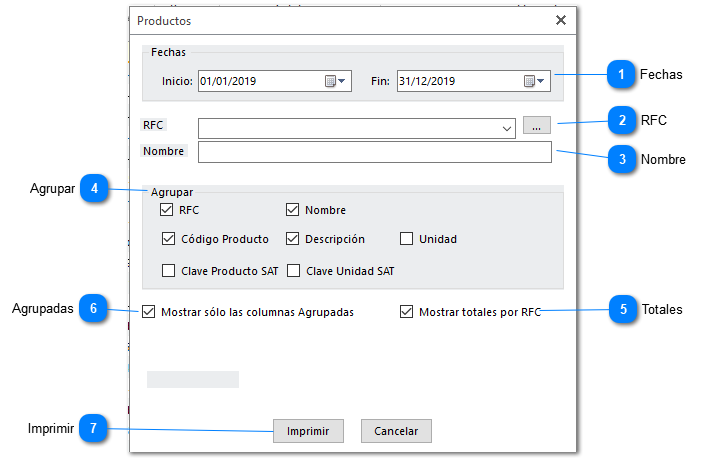702x461 pixels.
Task: Open the Fin date calendar picker
Action: point(534,81)
